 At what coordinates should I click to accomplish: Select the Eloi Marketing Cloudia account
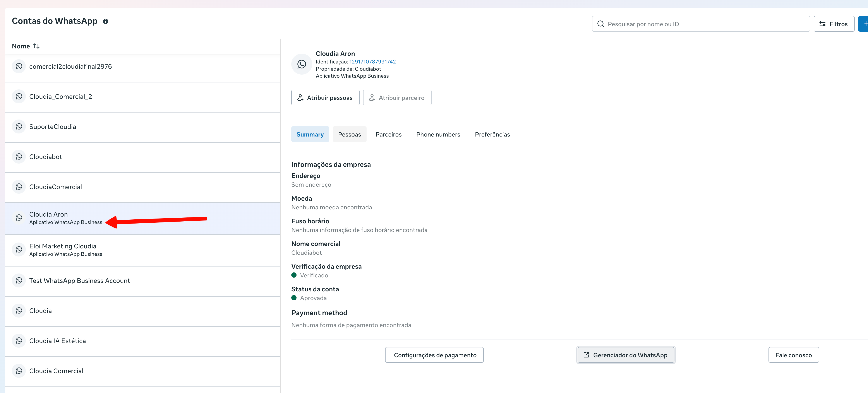[142, 250]
